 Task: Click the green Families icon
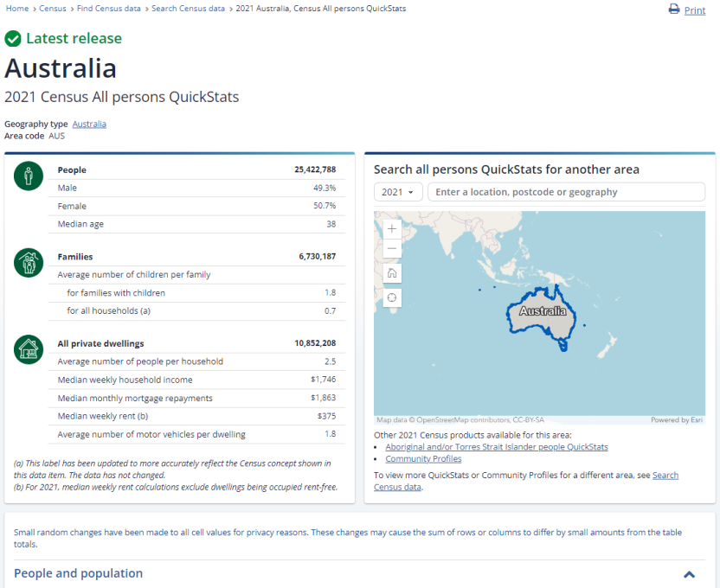point(29,263)
